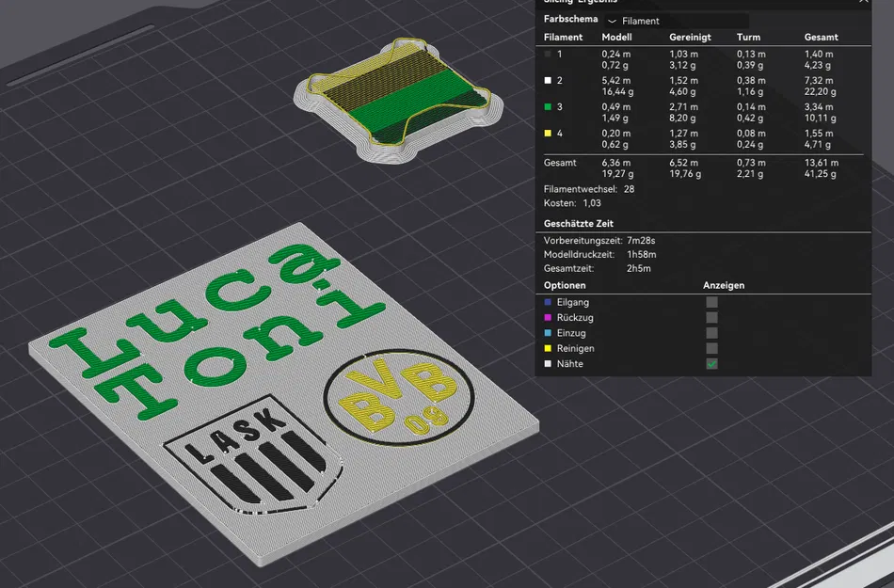Click overall total length 13,61 m

(821, 163)
